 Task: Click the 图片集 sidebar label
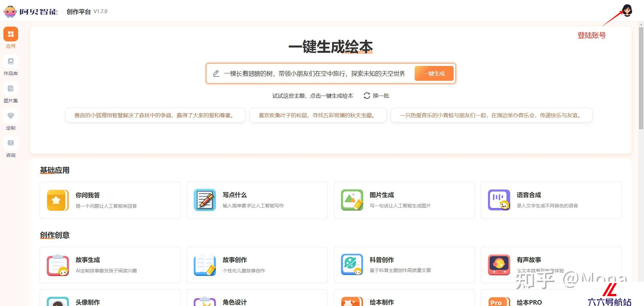pyautogui.click(x=11, y=101)
